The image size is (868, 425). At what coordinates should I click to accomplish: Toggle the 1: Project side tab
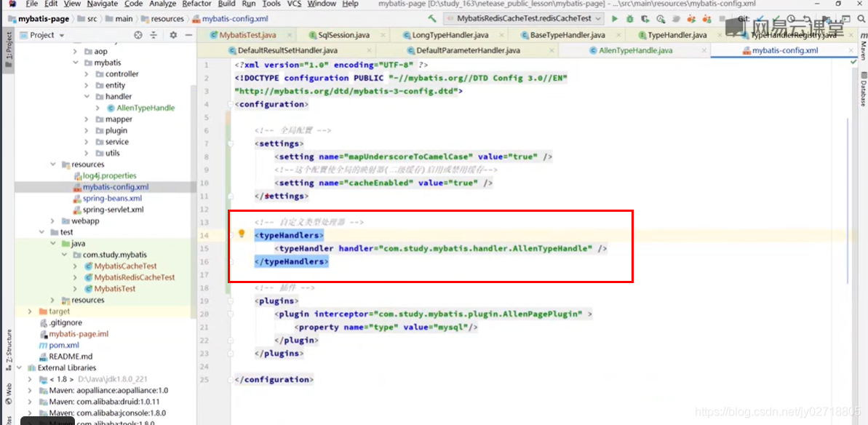pyautogui.click(x=8, y=49)
